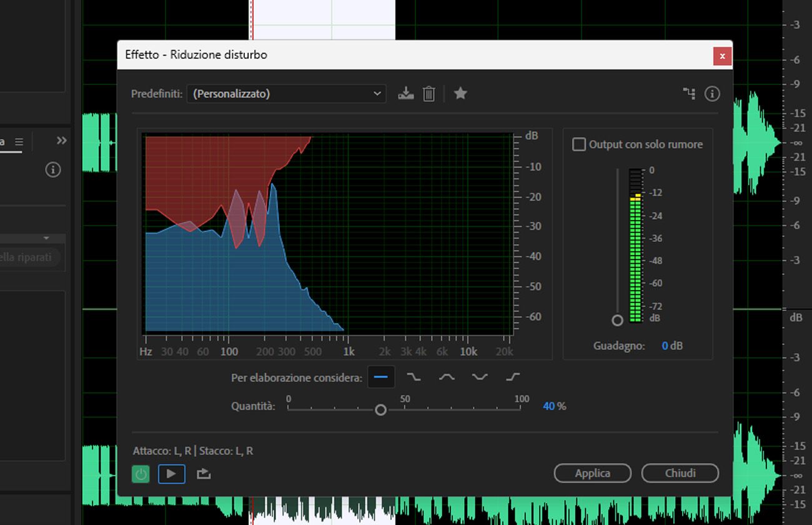Viewport: 812px width, 525px height.
Task: Select the low-pass curve processing shape
Action: point(413,376)
